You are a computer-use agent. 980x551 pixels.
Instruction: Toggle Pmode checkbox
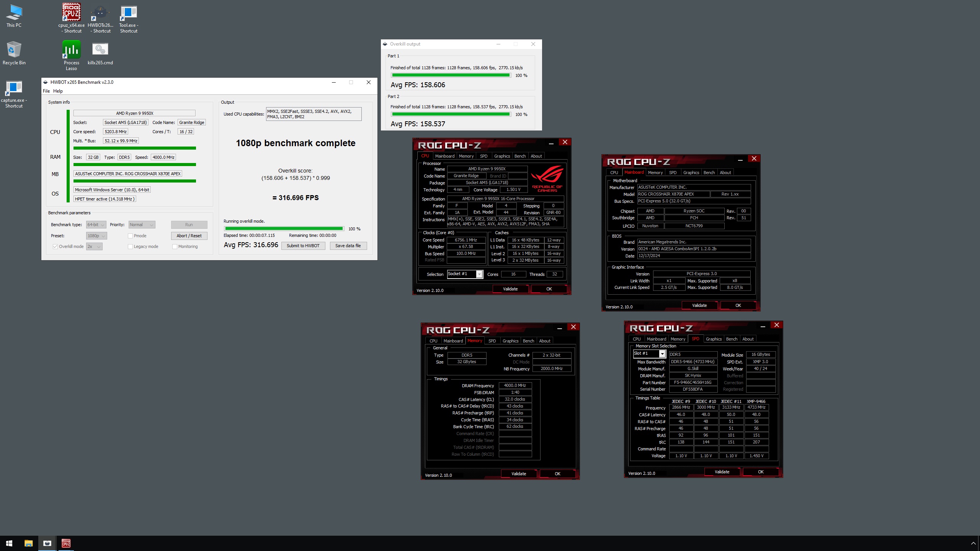click(x=130, y=236)
